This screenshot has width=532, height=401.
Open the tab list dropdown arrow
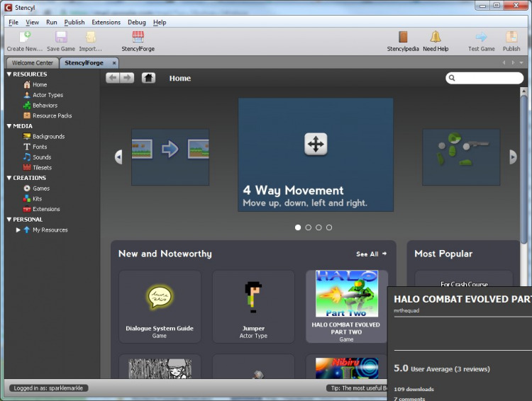tap(521, 63)
